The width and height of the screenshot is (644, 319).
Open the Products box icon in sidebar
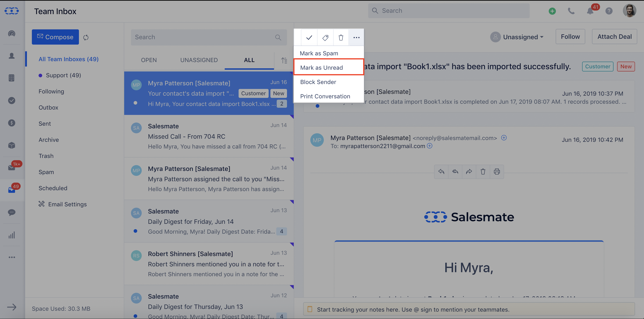tap(11, 145)
